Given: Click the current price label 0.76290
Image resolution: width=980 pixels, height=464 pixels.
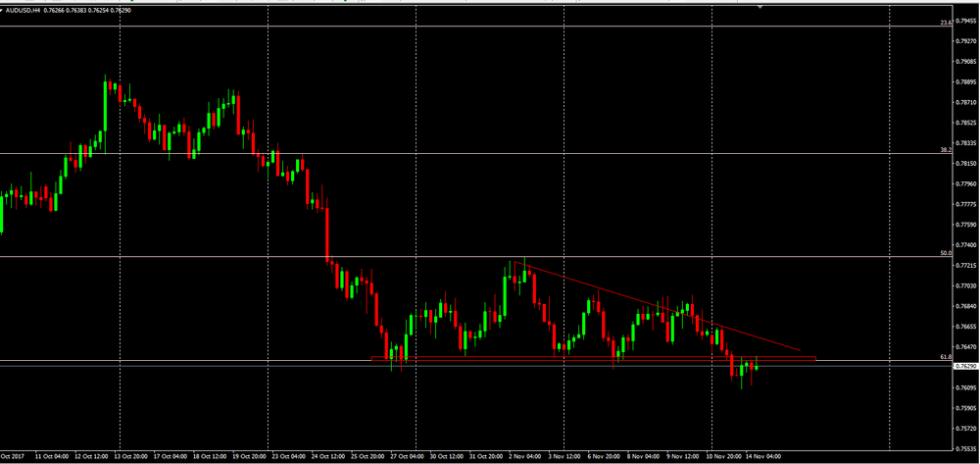Looking at the screenshot, I should [x=965, y=367].
